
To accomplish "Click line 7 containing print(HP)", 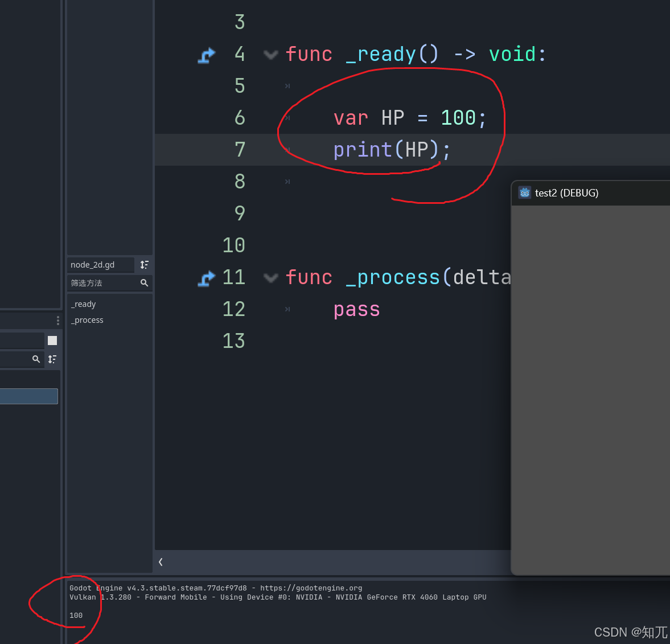I will coord(391,149).
